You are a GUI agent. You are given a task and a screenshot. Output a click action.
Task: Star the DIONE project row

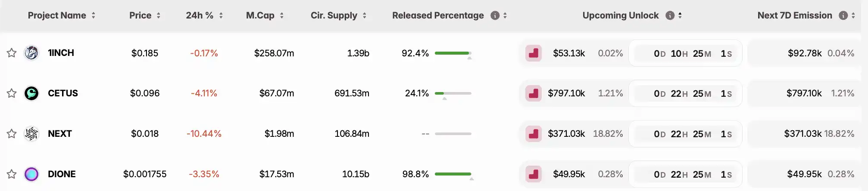pos(12,174)
